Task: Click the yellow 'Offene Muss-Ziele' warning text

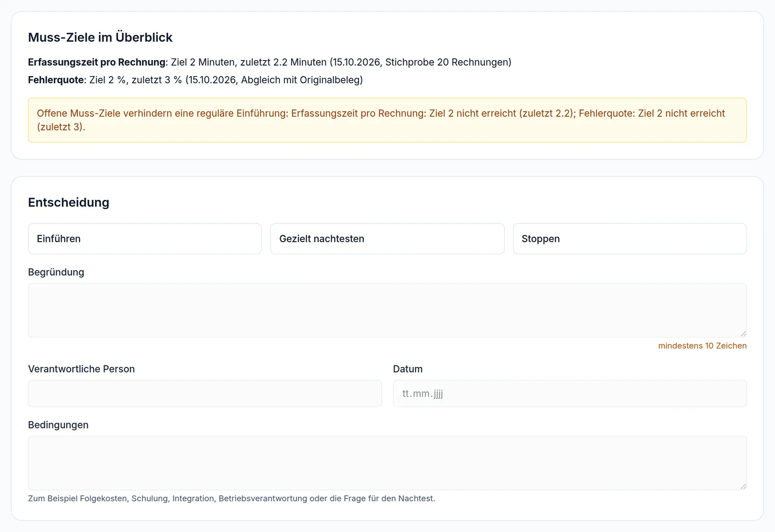Action: (x=381, y=120)
